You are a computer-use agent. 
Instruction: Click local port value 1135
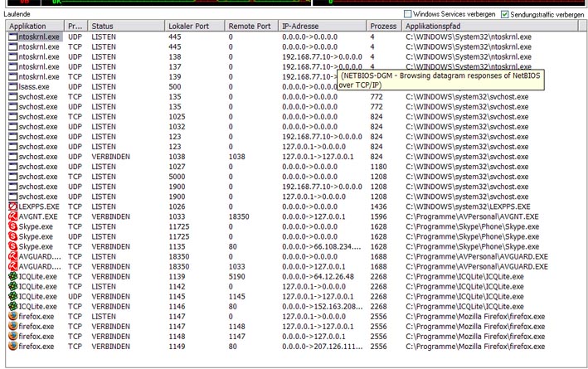(177, 246)
